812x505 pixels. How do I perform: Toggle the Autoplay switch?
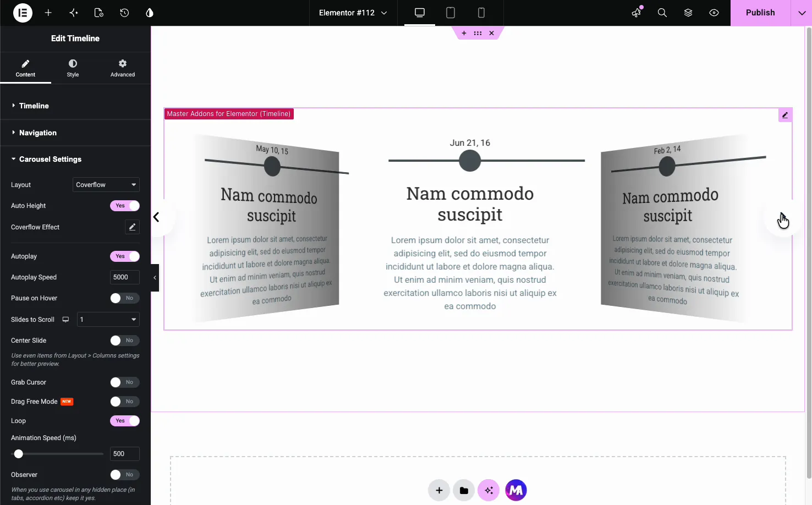coord(125,256)
